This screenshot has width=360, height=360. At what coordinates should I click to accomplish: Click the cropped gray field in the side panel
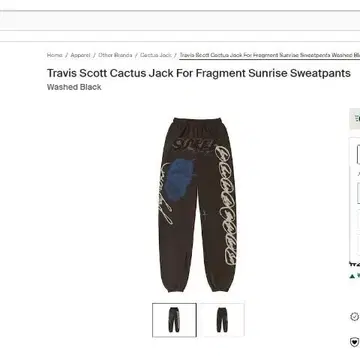click(359, 193)
